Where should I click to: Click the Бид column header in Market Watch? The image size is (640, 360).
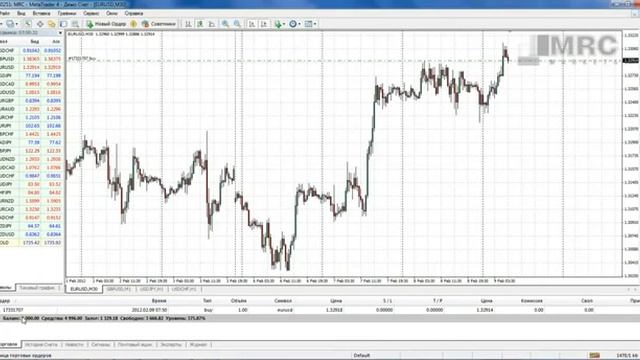[35, 42]
